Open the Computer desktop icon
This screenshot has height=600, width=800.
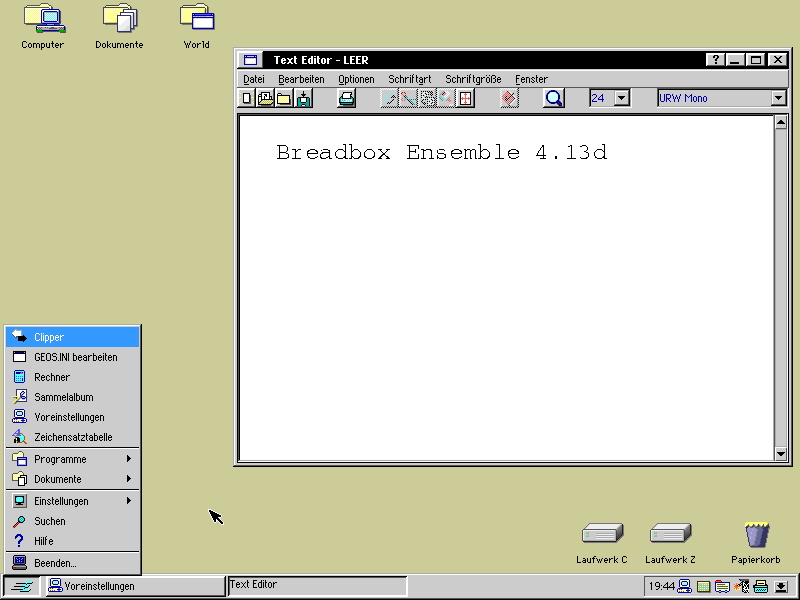pos(42,20)
